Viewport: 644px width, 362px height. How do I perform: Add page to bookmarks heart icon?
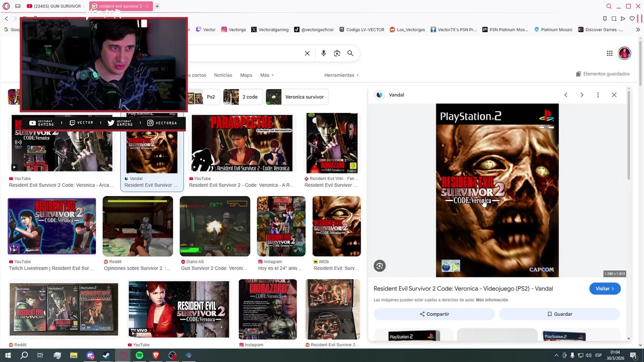pos(632,19)
